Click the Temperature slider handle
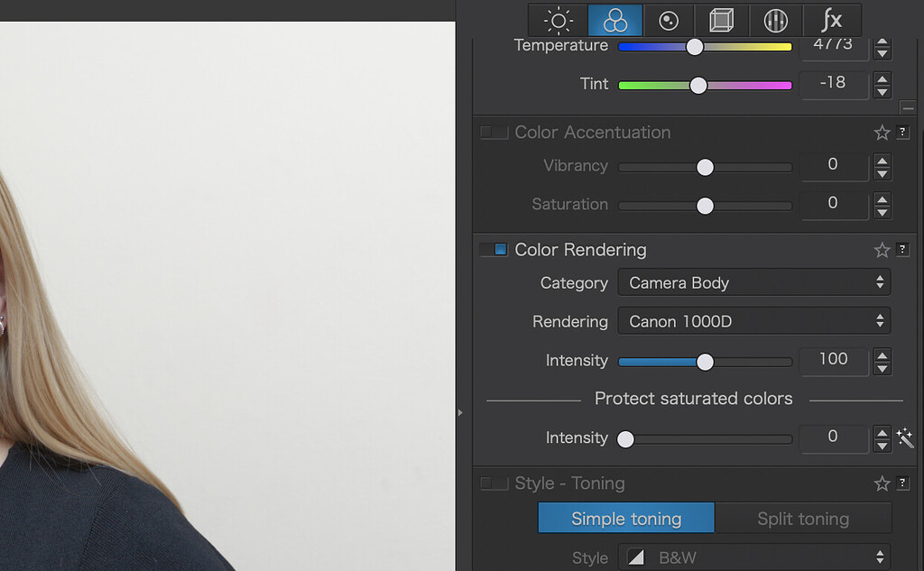 click(x=695, y=47)
